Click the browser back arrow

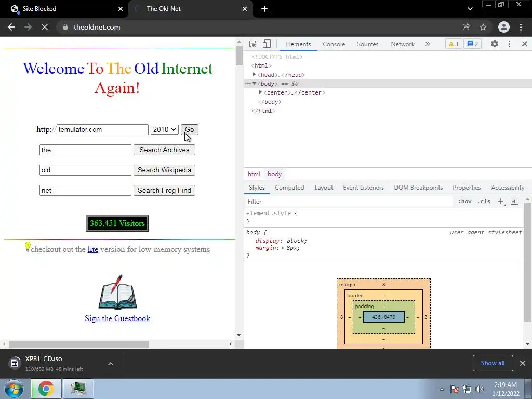(11, 27)
